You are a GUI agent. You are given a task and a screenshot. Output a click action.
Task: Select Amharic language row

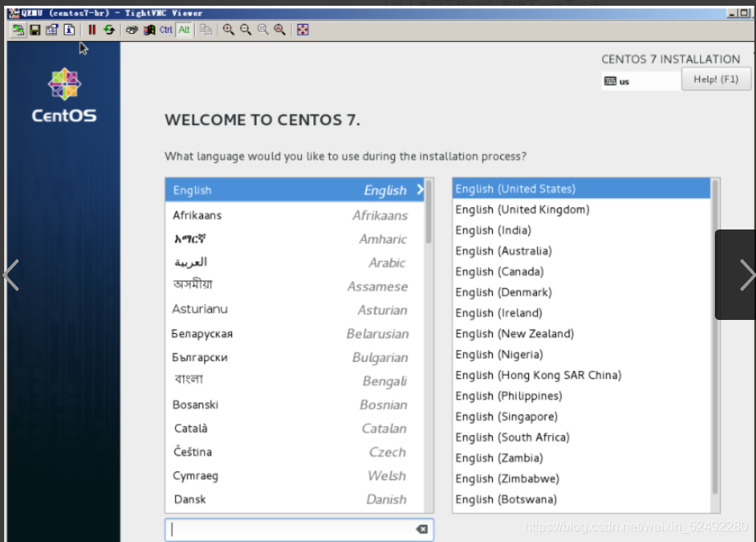click(x=295, y=239)
